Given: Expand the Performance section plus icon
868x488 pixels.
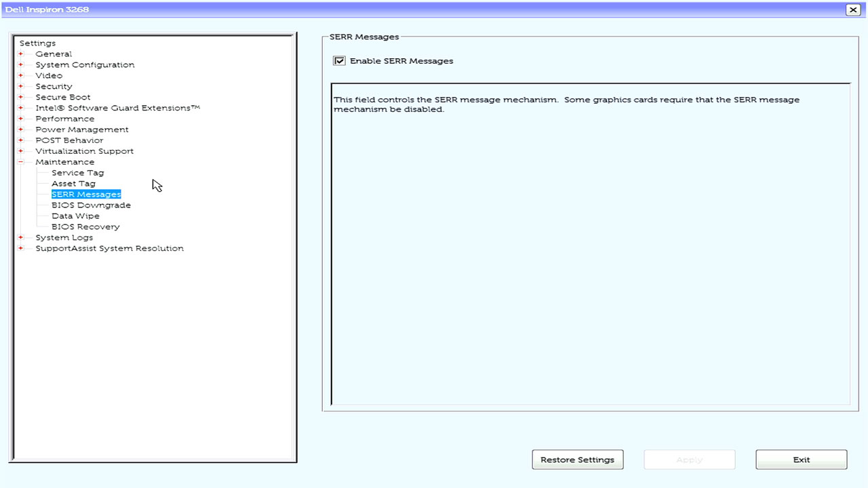Looking at the screenshot, I should tap(21, 119).
